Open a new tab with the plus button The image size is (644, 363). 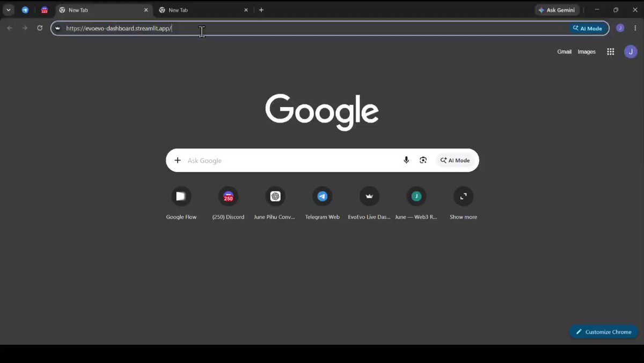click(x=261, y=10)
